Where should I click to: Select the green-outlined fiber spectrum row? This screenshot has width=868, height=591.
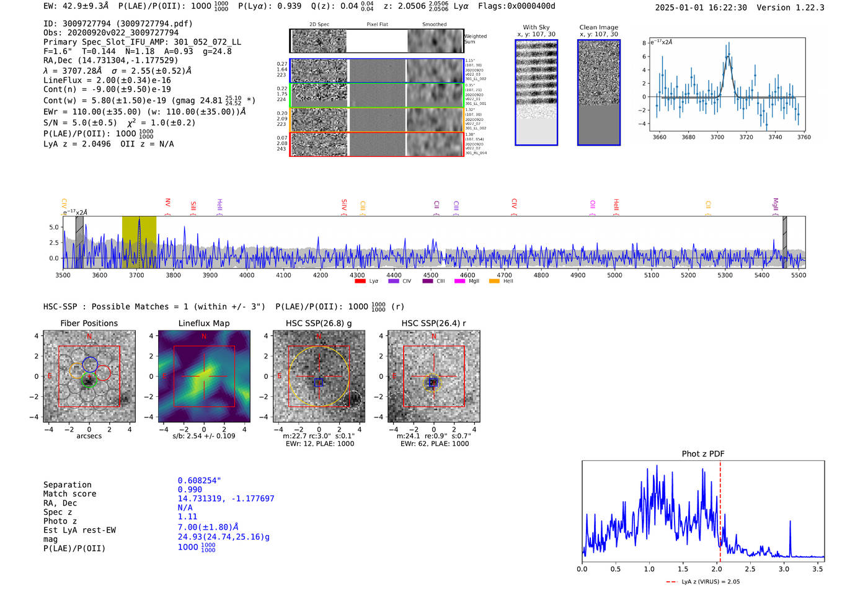377,95
